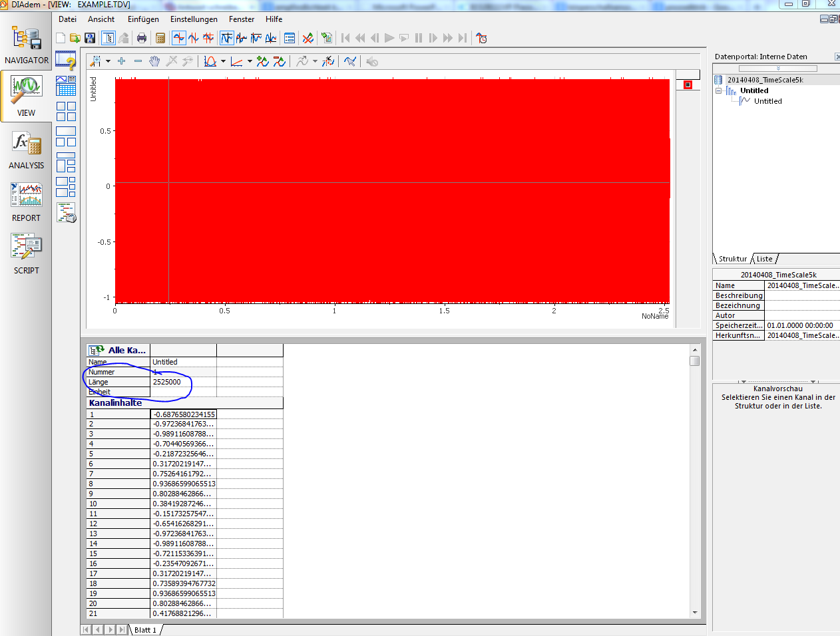Image resolution: width=840 pixels, height=636 pixels.
Task: Click the printer icon in toolbar
Action: tap(141, 38)
